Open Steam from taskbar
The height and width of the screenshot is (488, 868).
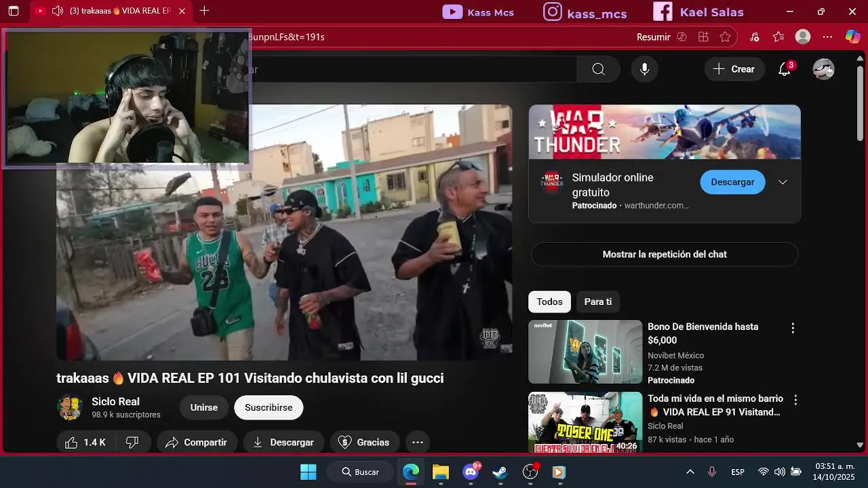(x=500, y=472)
